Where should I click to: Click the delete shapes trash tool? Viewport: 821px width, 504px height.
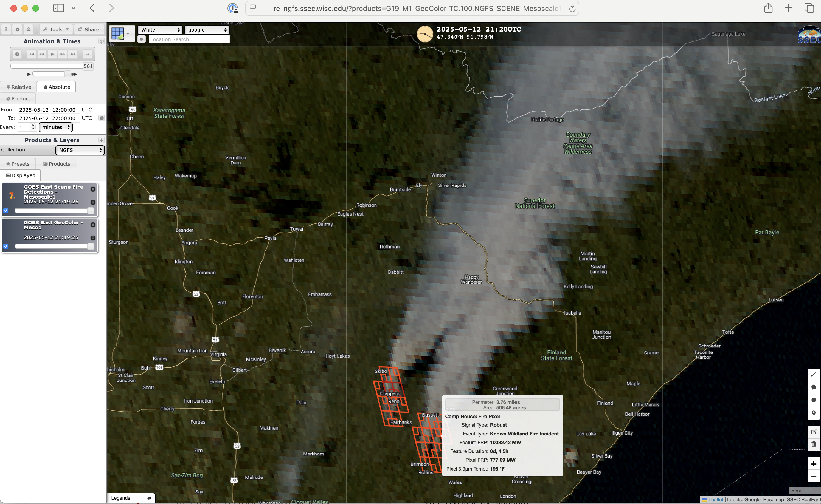[813, 444]
